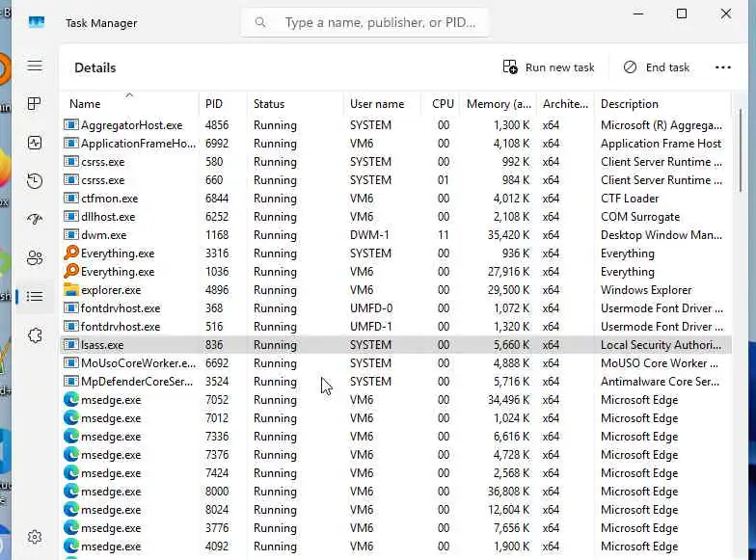Sort by the Architecture column header
This screenshot has width=756, height=560.
pos(565,104)
